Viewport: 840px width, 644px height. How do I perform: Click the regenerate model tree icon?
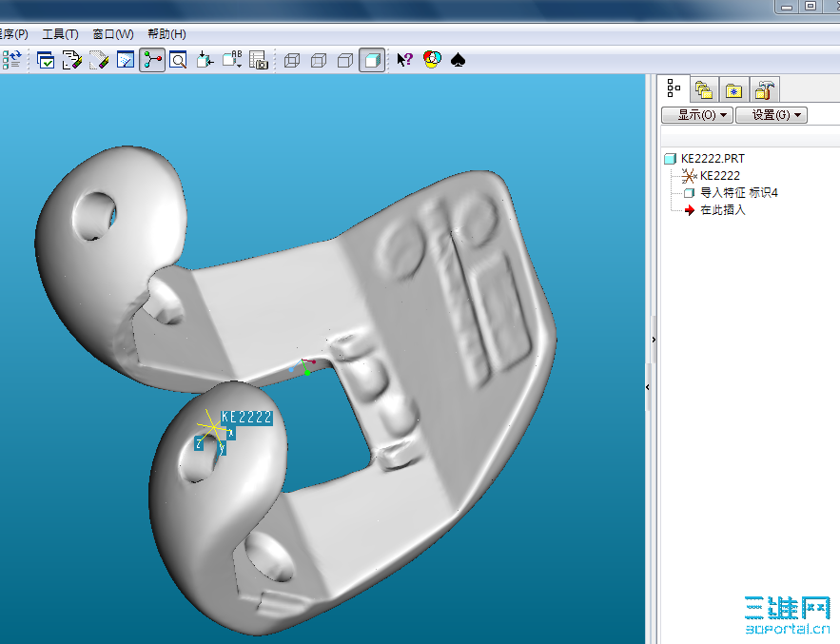click(11, 60)
